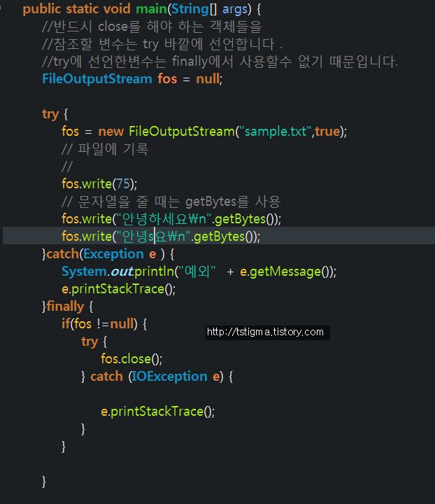Click the comment mentioning 'getBytes를 사용'

pyautogui.click(x=171, y=202)
